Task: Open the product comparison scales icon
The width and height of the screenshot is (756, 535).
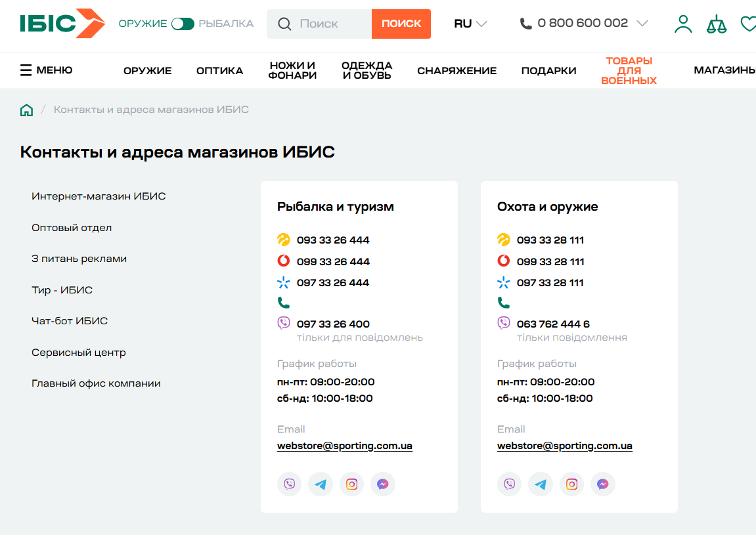Action: pos(717,24)
